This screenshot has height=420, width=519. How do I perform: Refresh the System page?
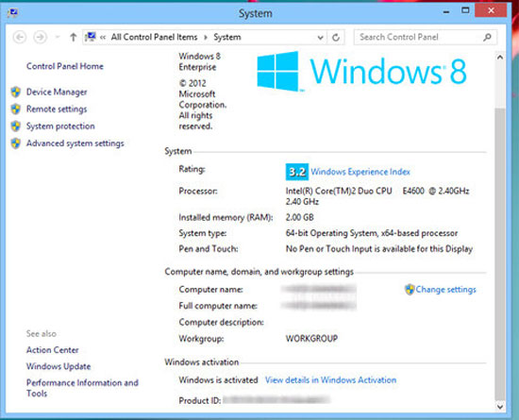pyautogui.click(x=336, y=38)
